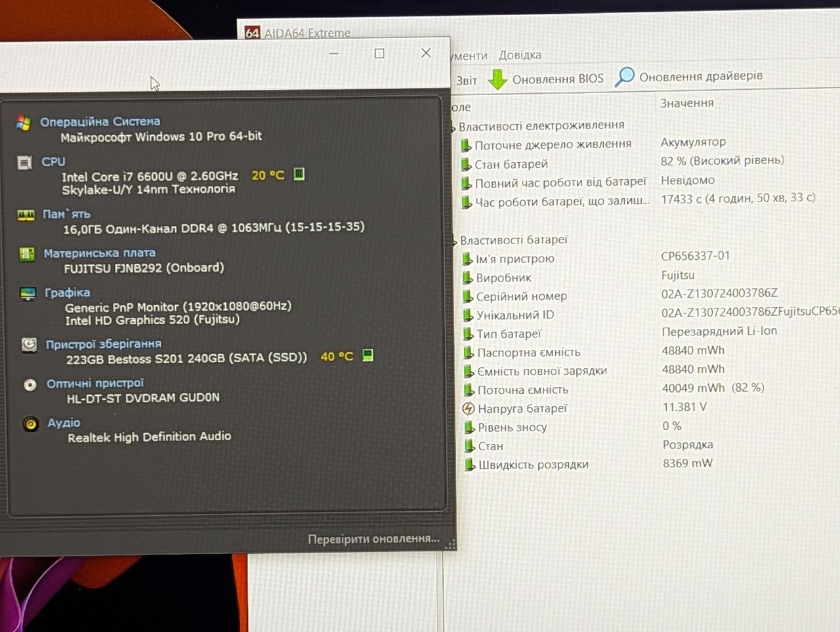Select the speaker icon beside Аудіо
The width and height of the screenshot is (840, 632).
click(x=31, y=424)
